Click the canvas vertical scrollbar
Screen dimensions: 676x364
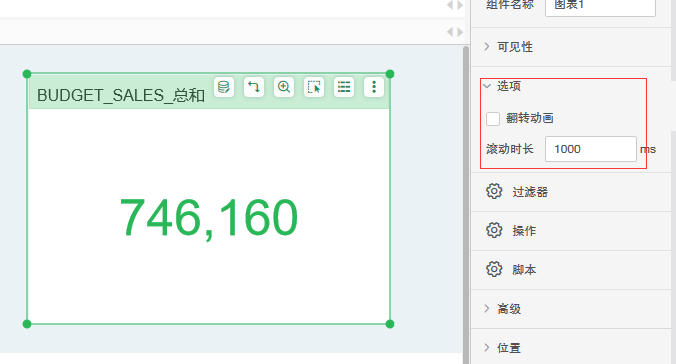tap(466, 204)
